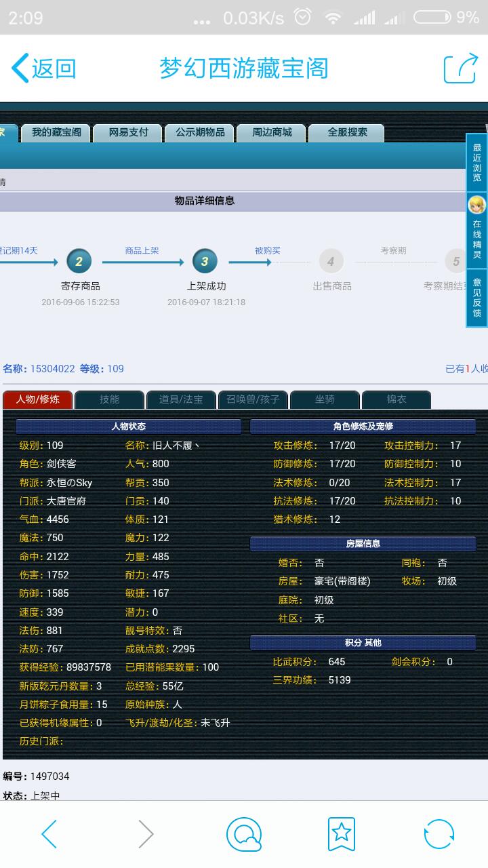This screenshot has width=488, height=868.
Task: Switch to 道具/法宝 tab
Action: (x=181, y=399)
